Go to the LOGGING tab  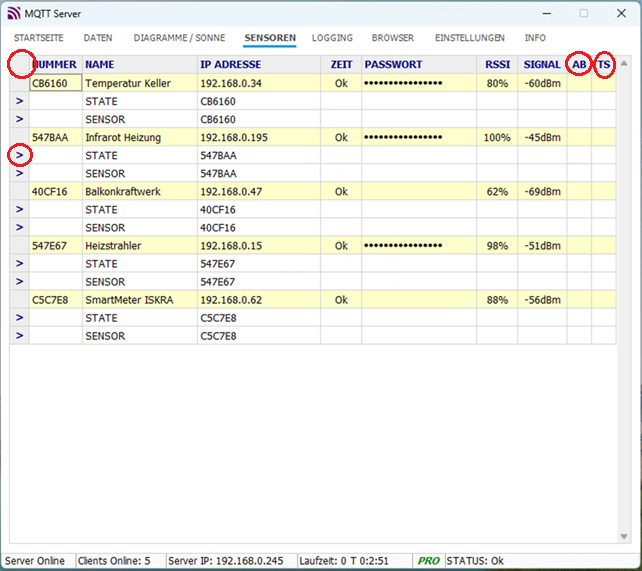click(332, 38)
